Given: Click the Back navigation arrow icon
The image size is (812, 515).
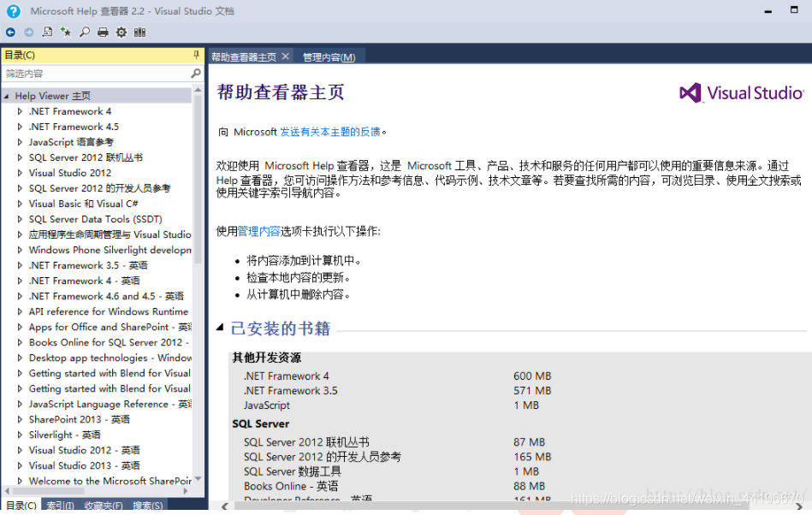Looking at the screenshot, I should point(10,32).
